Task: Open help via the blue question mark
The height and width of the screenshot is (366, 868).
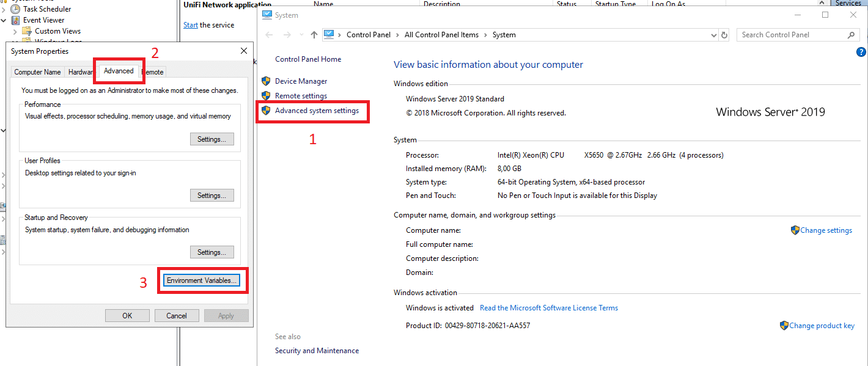Action: point(861,53)
